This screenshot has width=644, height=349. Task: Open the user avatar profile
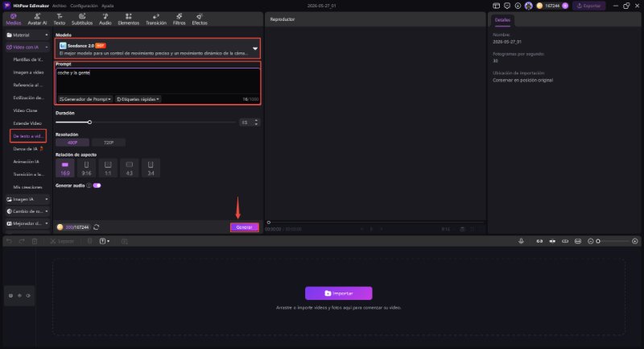click(x=528, y=6)
